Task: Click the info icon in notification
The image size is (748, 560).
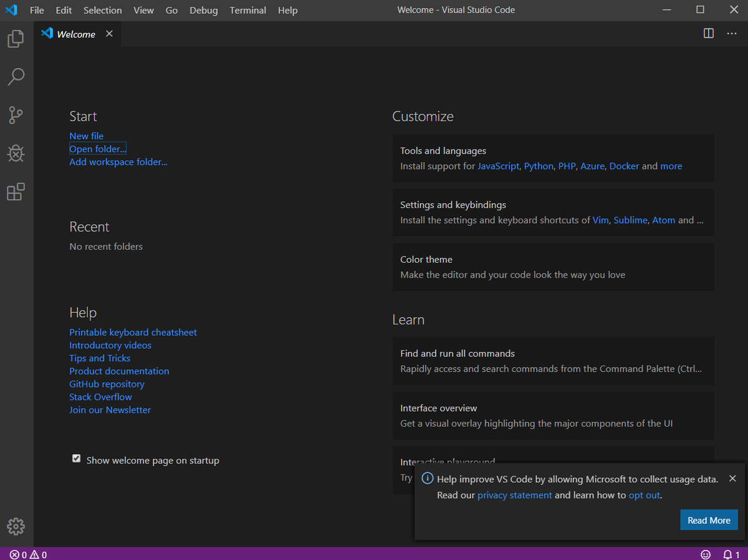Action: pyautogui.click(x=428, y=478)
